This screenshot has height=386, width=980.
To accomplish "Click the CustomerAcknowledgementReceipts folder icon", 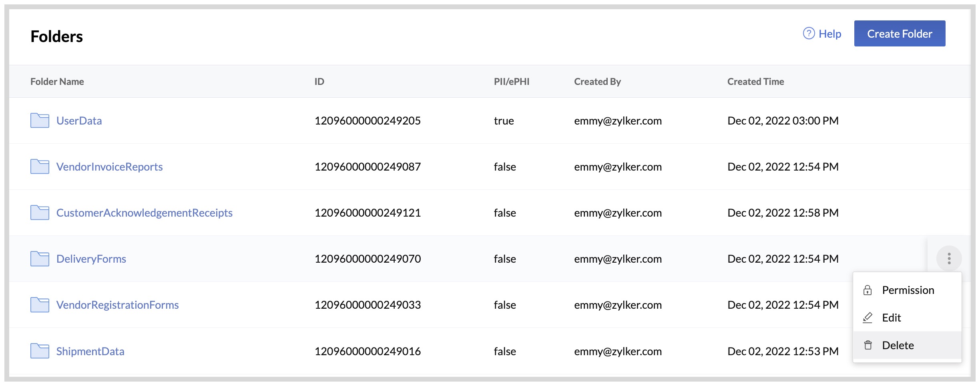I will [x=40, y=213].
